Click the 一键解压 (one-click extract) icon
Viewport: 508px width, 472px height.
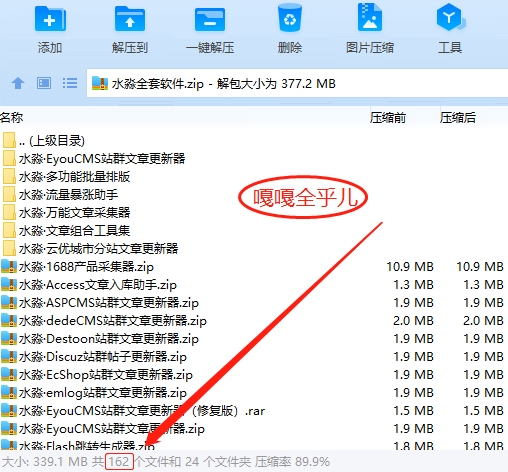click(x=210, y=19)
